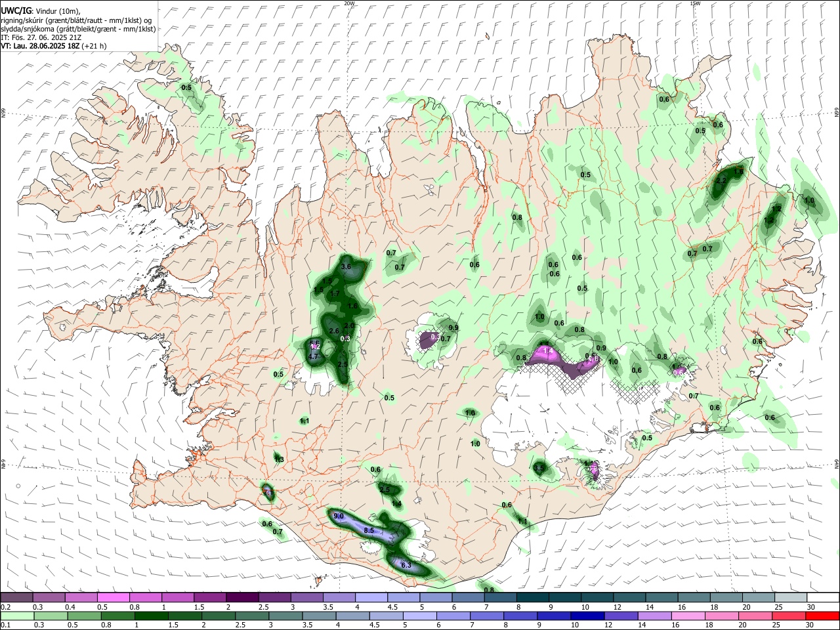The width and height of the screenshot is (840, 630).
Task: Click the 0.2 label on the snow scale
Action: tap(6, 607)
